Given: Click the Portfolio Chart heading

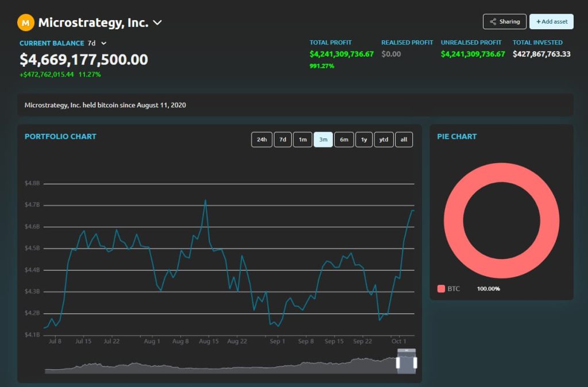Looking at the screenshot, I should pyautogui.click(x=60, y=137).
